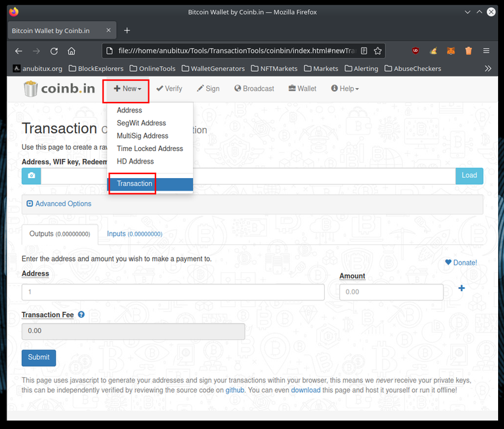The image size is (504, 429).
Task: Click the yellow extension icon next to uBlock
Action: (433, 51)
